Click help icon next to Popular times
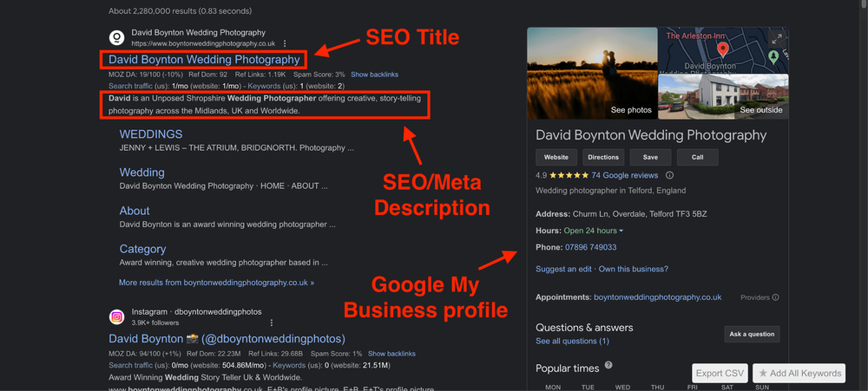The height and width of the screenshot is (391, 868). tap(608, 365)
